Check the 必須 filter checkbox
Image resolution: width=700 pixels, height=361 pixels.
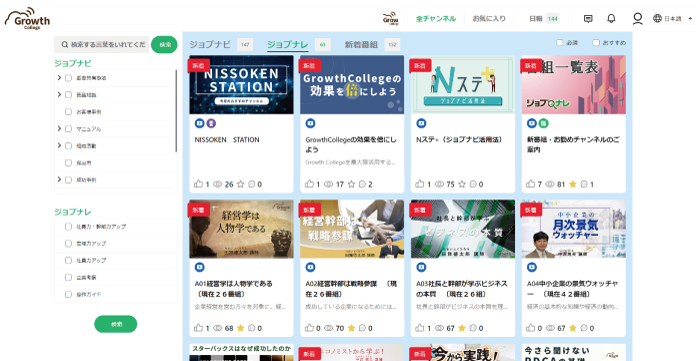[x=559, y=42]
